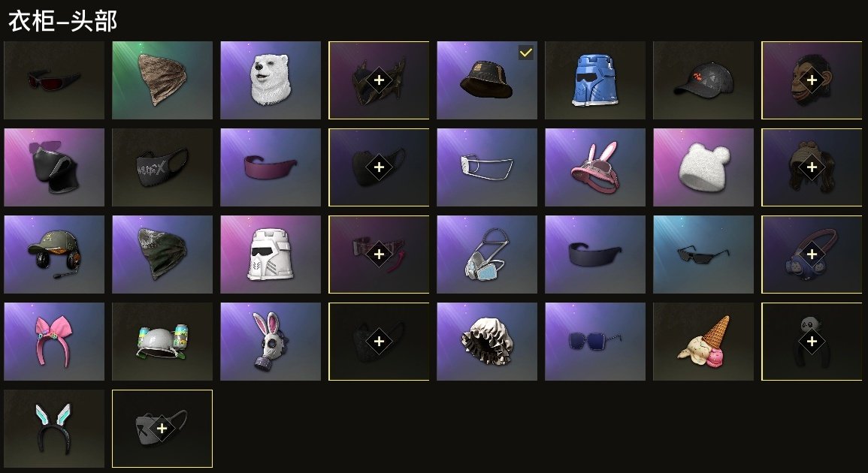Image resolution: width=868 pixels, height=473 pixels.
Task: Add the last gray face mask item
Action: point(162,429)
